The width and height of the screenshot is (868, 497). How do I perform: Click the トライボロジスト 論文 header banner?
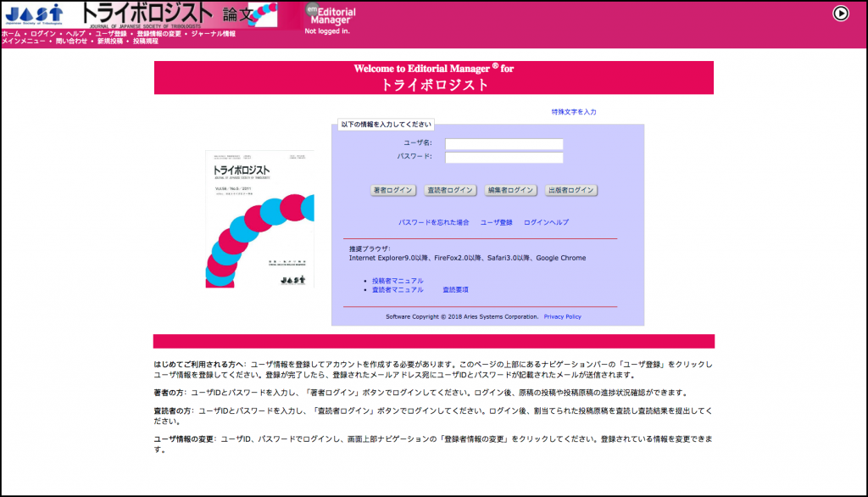coord(180,15)
